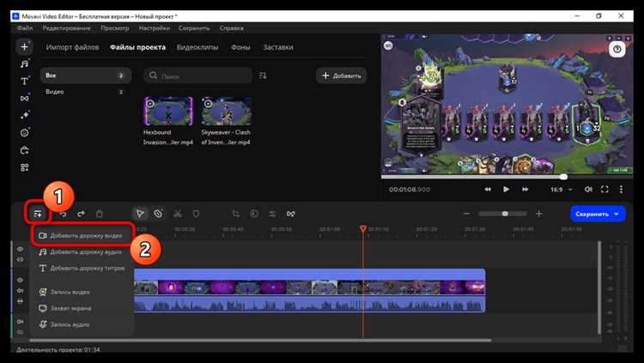Toggle visibility eye of the video track
644x363 pixels.
[x=21, y=280]
